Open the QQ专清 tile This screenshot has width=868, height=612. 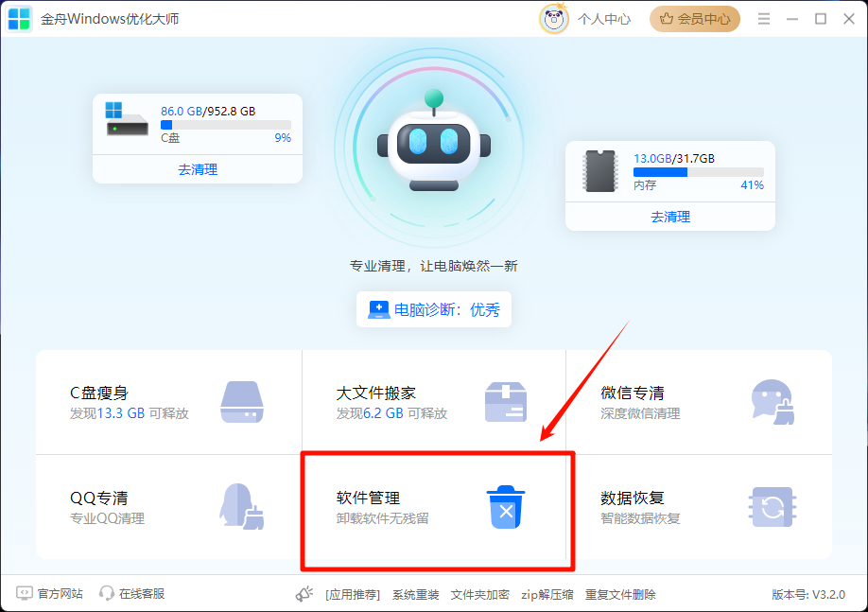pos(169,507)
